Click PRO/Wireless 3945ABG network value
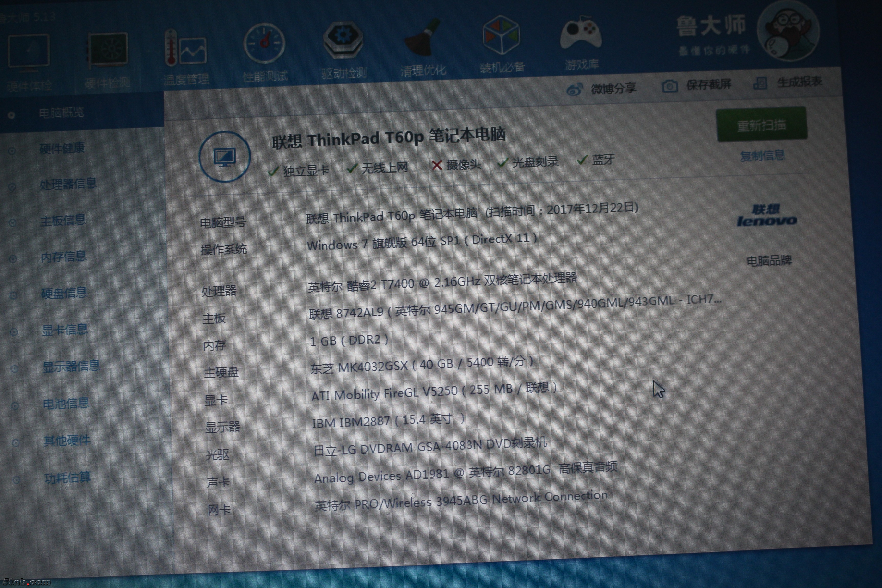882x588 pixels. [x=461, y=501]
